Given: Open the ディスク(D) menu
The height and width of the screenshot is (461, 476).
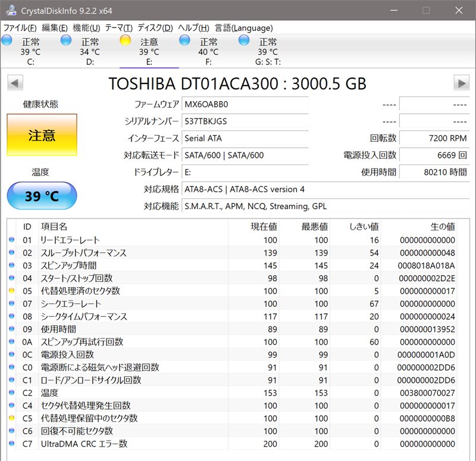Looking at the screenshot, I should 155,28.
